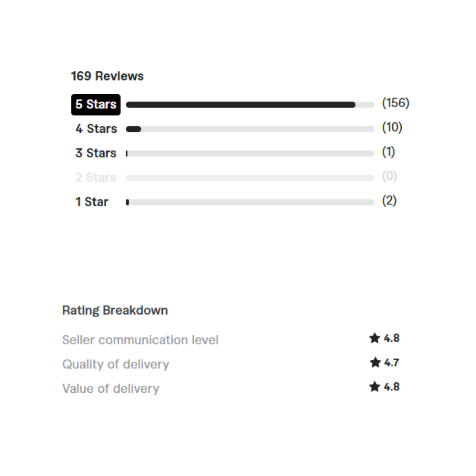The height and width of the screenshot is (476, 476).
Task: Click the star icon for Value of delivery
Action: 375,387
